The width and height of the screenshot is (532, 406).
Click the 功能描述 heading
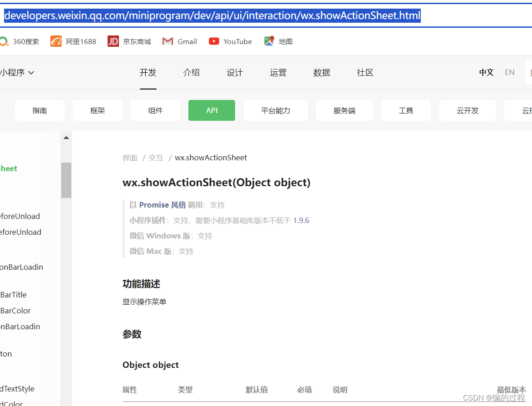(141, 284)
